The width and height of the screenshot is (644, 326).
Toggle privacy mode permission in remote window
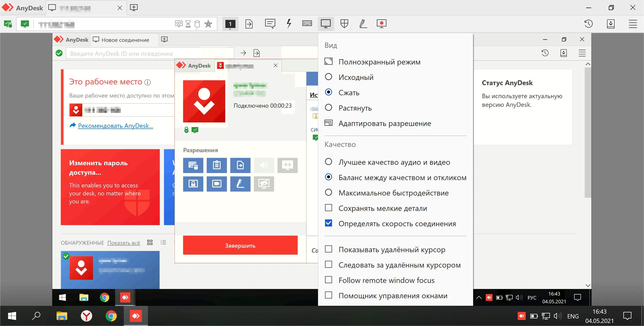point(264,184)
